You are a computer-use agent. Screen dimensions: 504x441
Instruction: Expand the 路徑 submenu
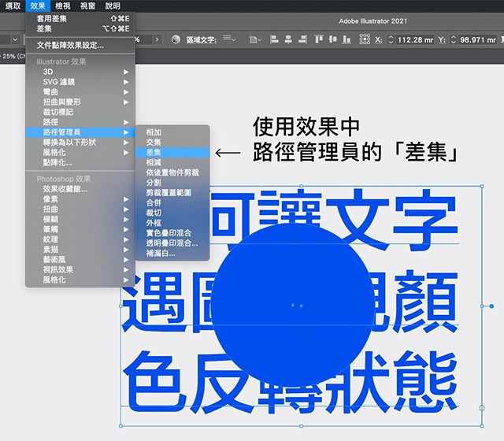[x=80, y=122]
